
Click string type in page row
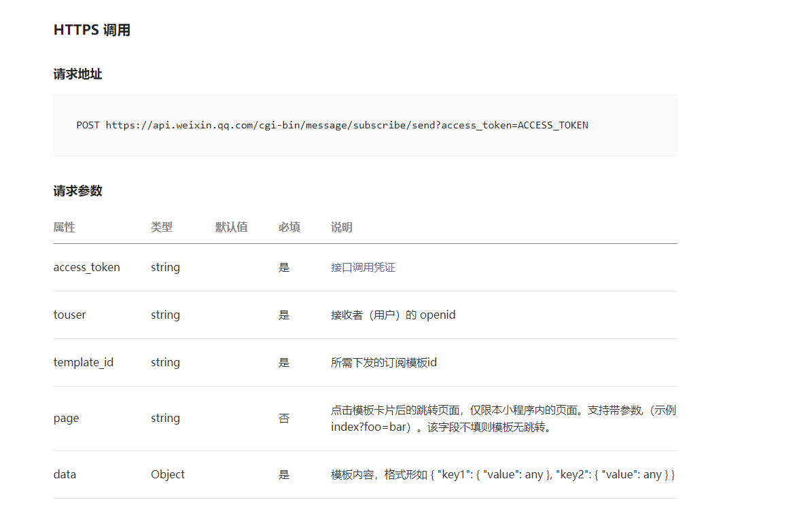pyautogui.click(x=165, y=419)
